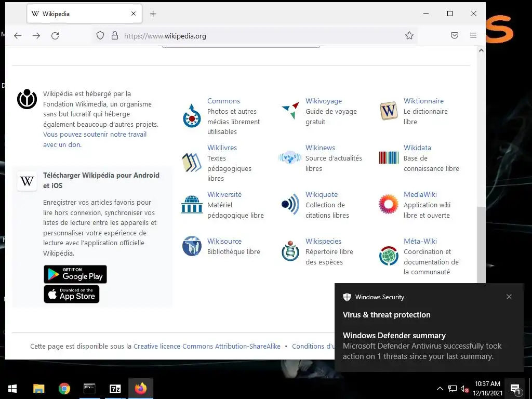
Task: Click the Firefox taskbar icon
Action: point(140,389)
